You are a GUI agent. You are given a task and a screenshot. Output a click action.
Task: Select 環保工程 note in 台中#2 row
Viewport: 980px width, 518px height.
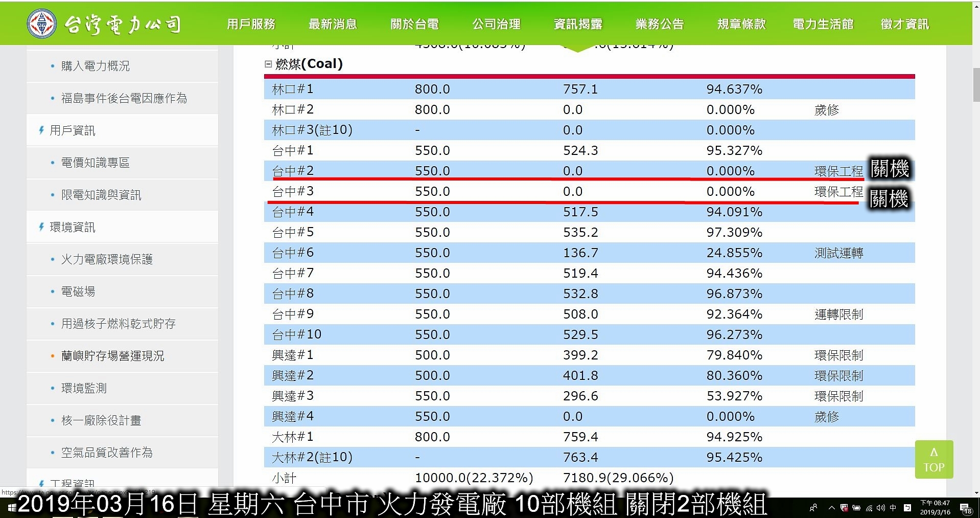click(x=838, y=171)
